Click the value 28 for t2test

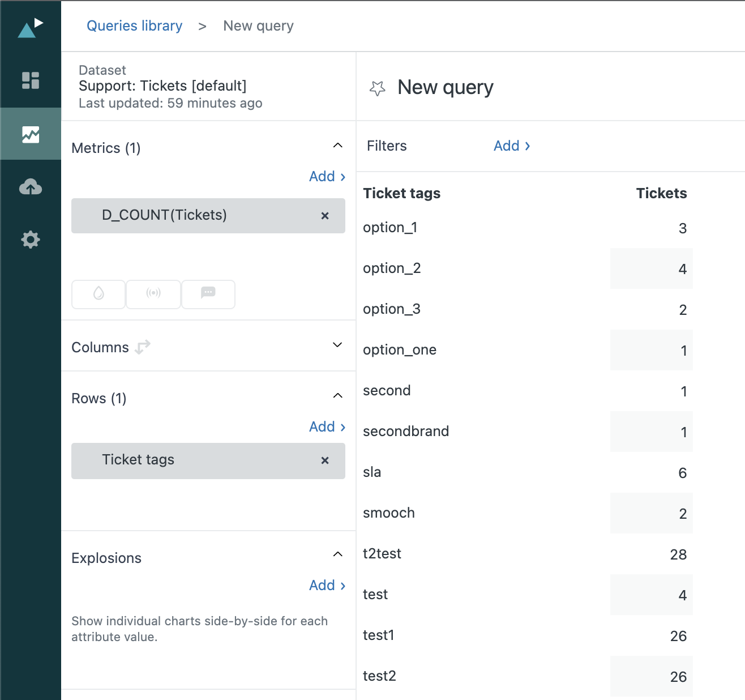pyautogui.click(x=678, y=554)
